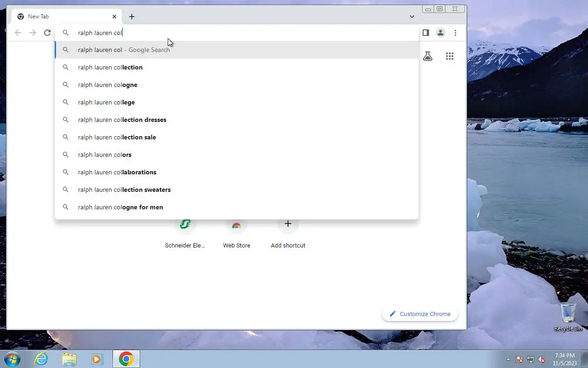Viewport: 588px width, 368px height.
Task: Open Windows Media Player taskbar icon
Action: point(97,359)
